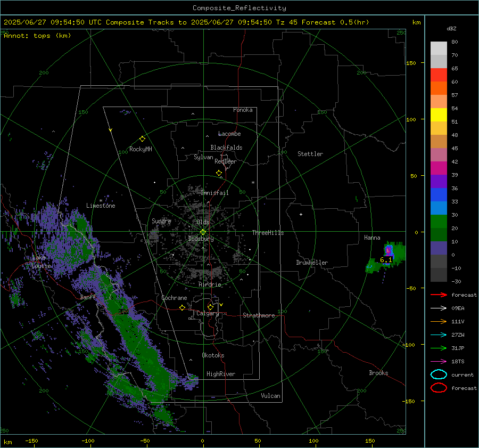Click the ThreeHills city label
This screenshot has width=479, height=448.
[x=268, y=233]
